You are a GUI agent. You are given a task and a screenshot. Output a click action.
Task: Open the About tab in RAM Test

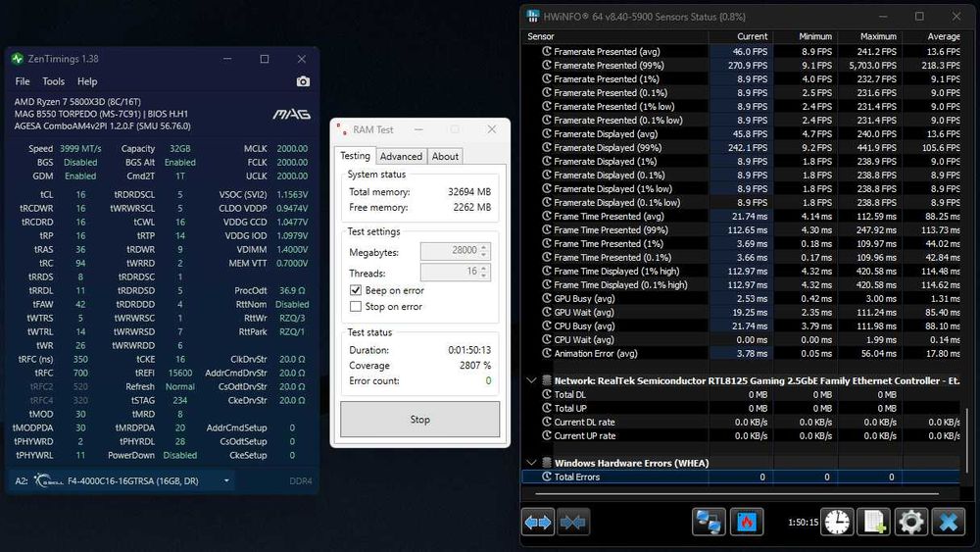445,156
